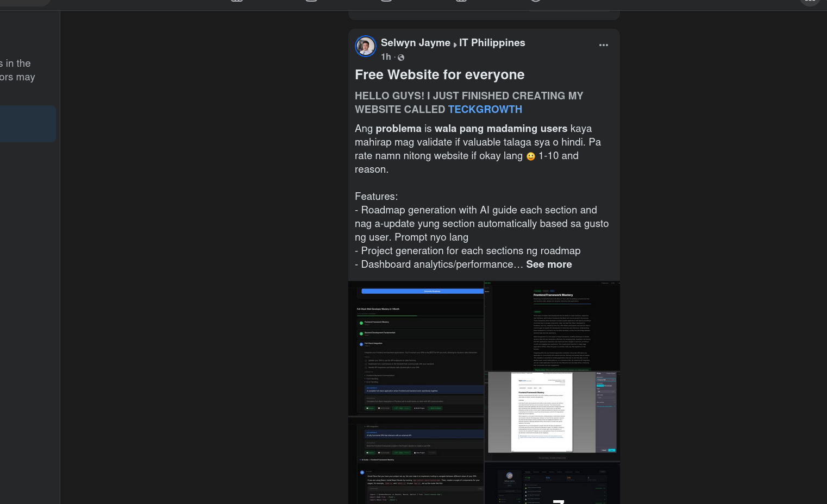
Task: Select the highlighted blue sidebar item
Action: click(28, 124)
